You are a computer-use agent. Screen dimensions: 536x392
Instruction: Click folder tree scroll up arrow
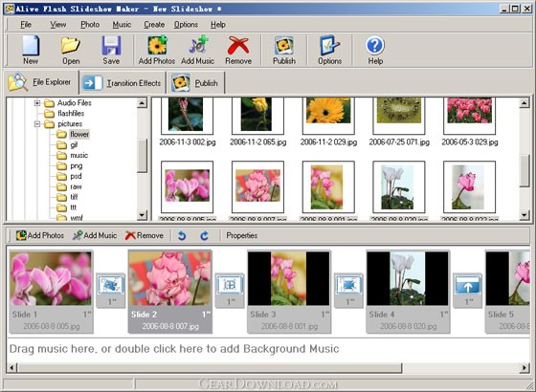pyautogui.click(x=142, y=102)
